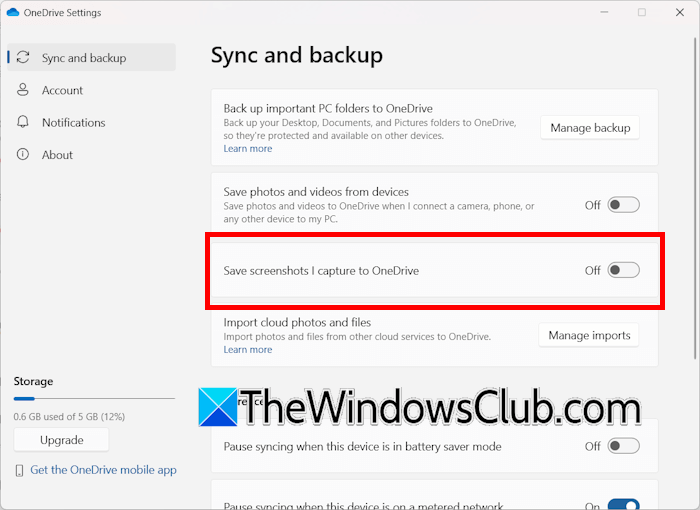
Task: Click the Upgrade storage button
Action: tap(61, 440)
